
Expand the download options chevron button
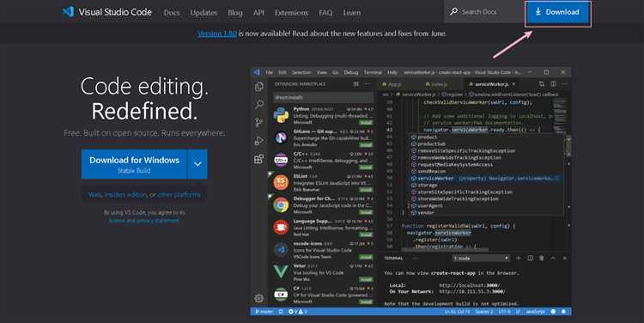197,164
